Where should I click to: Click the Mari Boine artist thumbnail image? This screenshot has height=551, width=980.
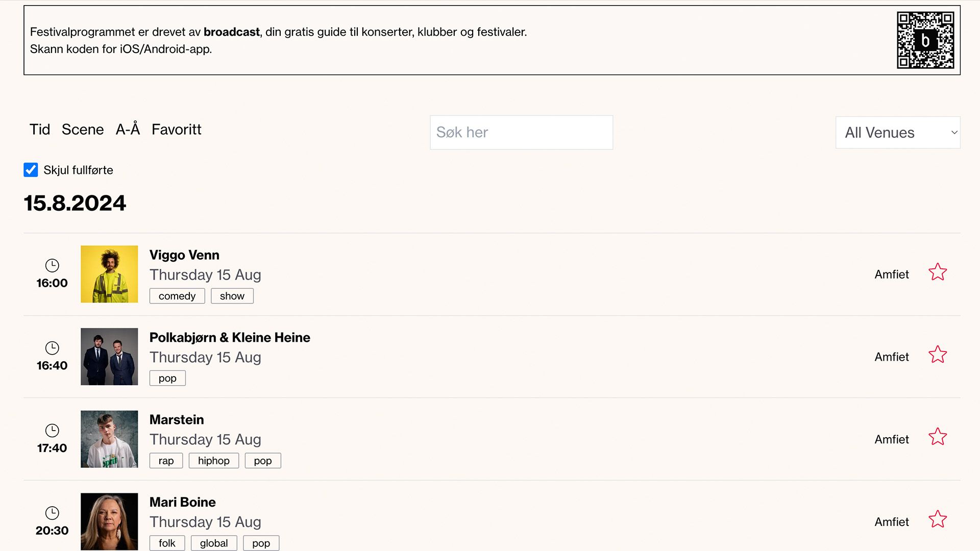pyautogui.click(x=109, y=521)
